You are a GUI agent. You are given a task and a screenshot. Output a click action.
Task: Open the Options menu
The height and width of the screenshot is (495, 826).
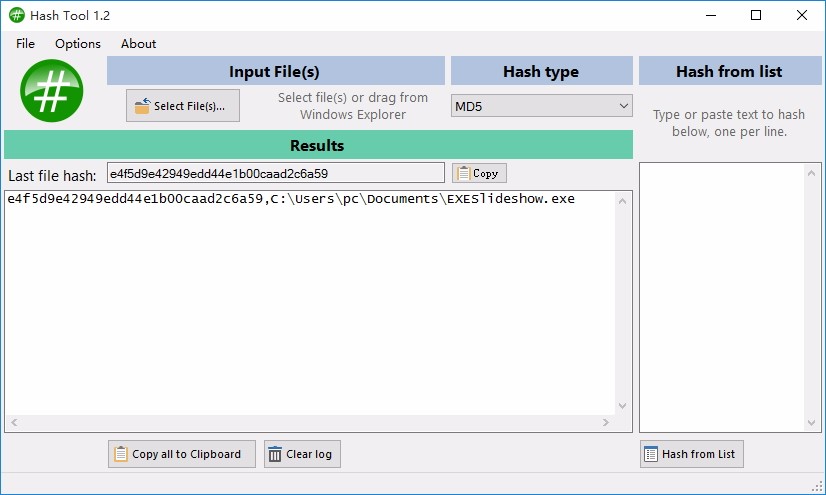78,43
